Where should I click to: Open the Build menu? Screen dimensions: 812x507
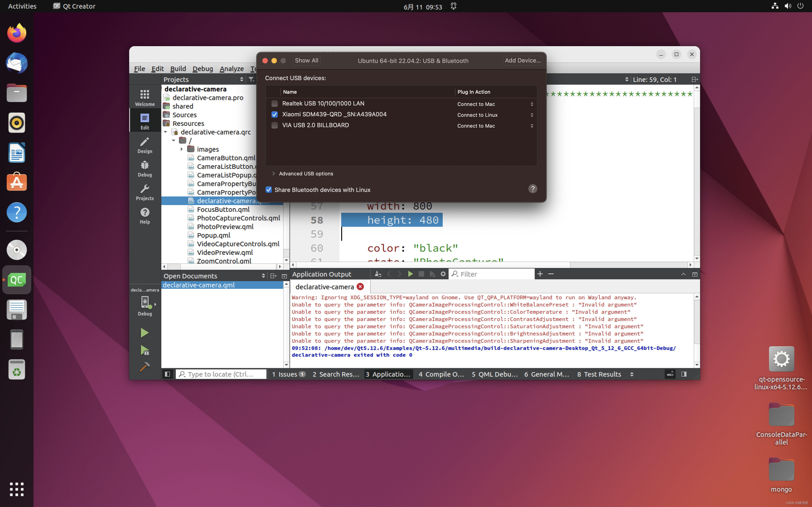pyautogui.click(x=178, y=69)
